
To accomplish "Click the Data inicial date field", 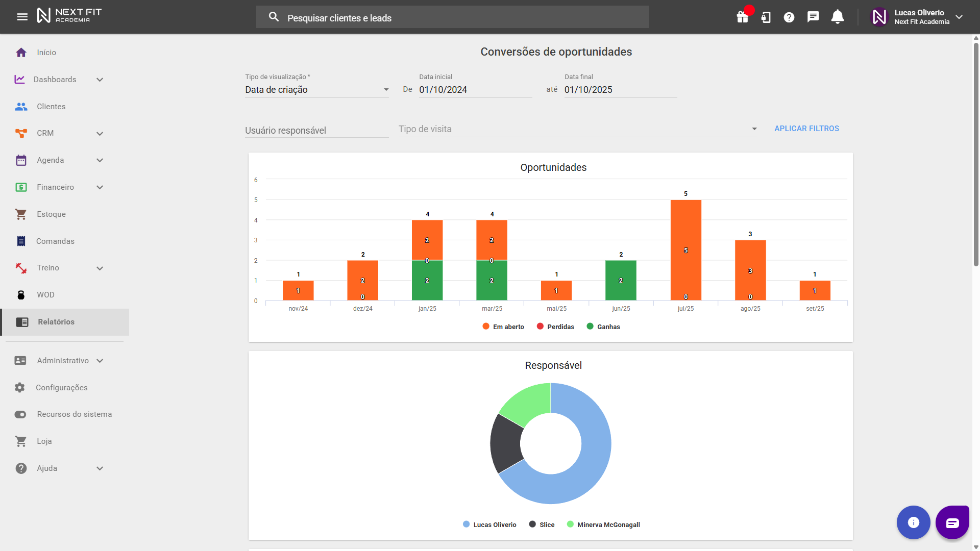I will 475,90.
